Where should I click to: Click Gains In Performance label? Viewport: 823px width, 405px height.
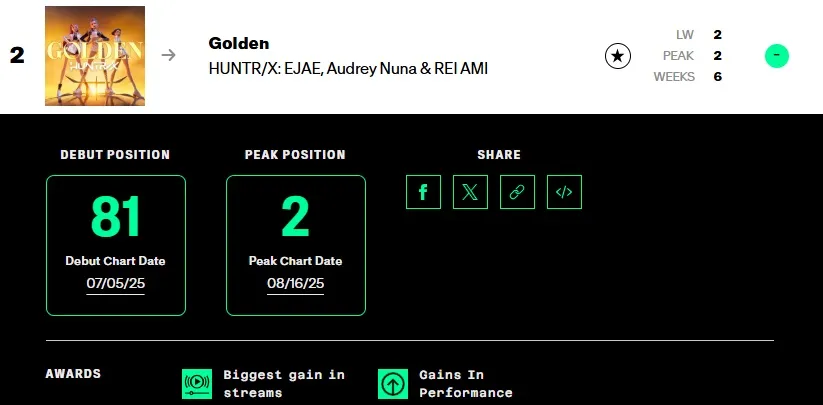pos(466,383)
